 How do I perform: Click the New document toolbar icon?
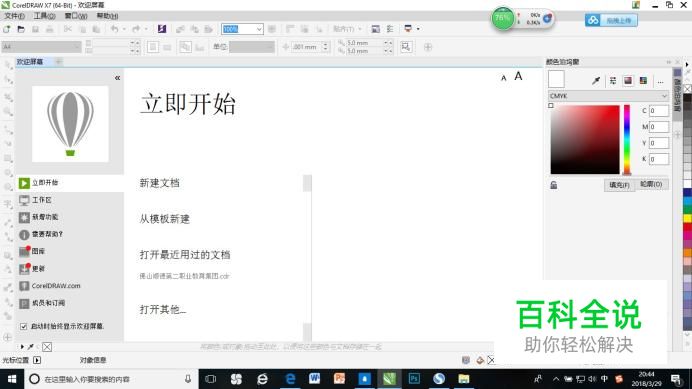(x=7, y=29)
